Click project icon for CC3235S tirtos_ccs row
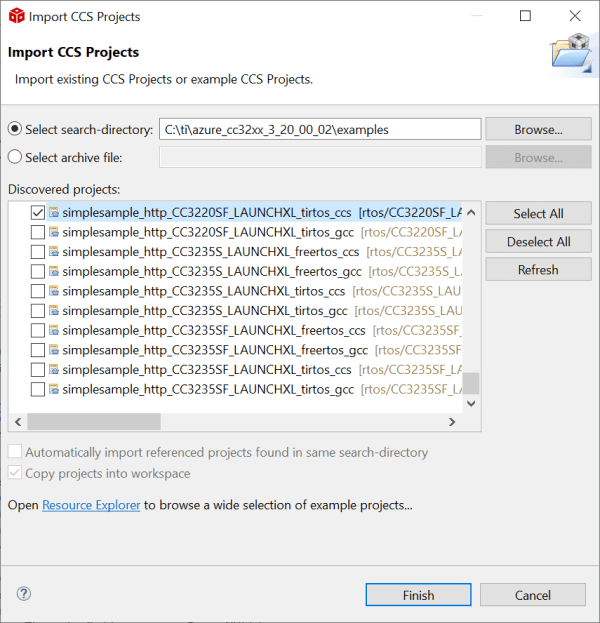 [x=54, y=291]
